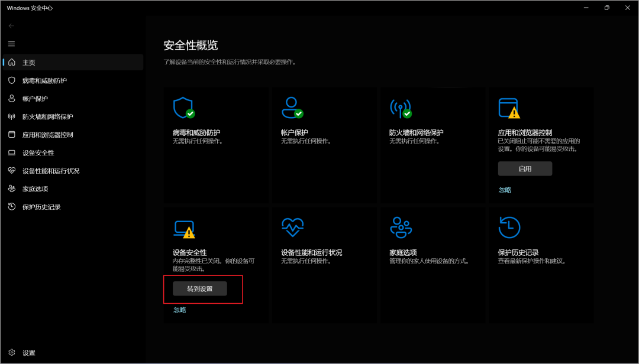Click text 内存完整性已关闭。你的设备可能易受攻击。
This screenshot has width=639, height=364.
pyautogui.click(x=214, y=265)
